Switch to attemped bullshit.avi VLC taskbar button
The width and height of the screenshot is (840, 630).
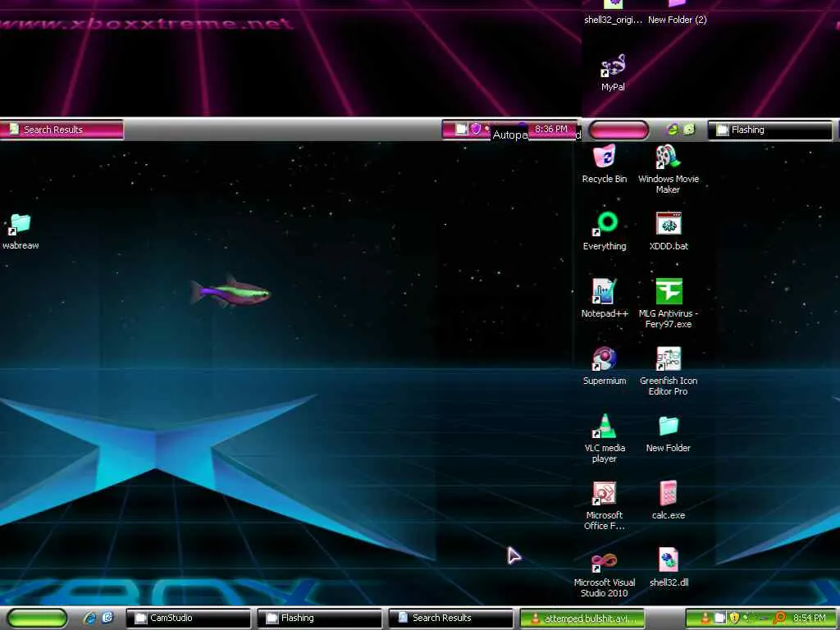coord(582,619)
